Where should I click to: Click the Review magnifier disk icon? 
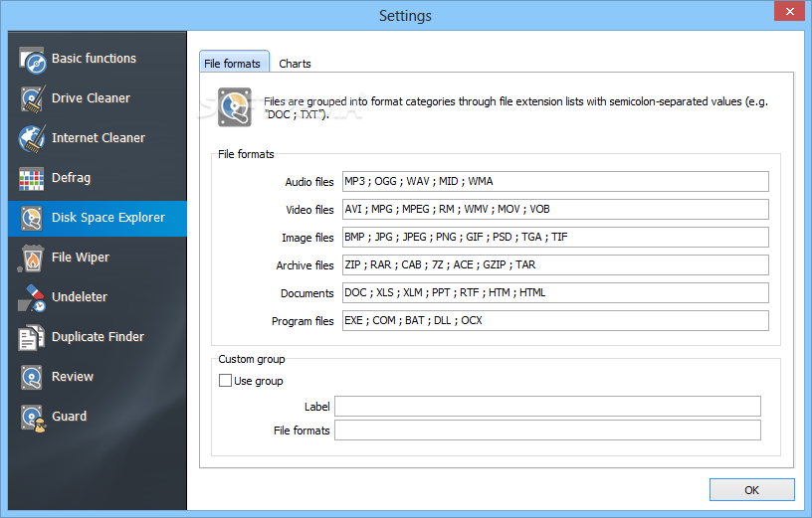click(32, 377)
